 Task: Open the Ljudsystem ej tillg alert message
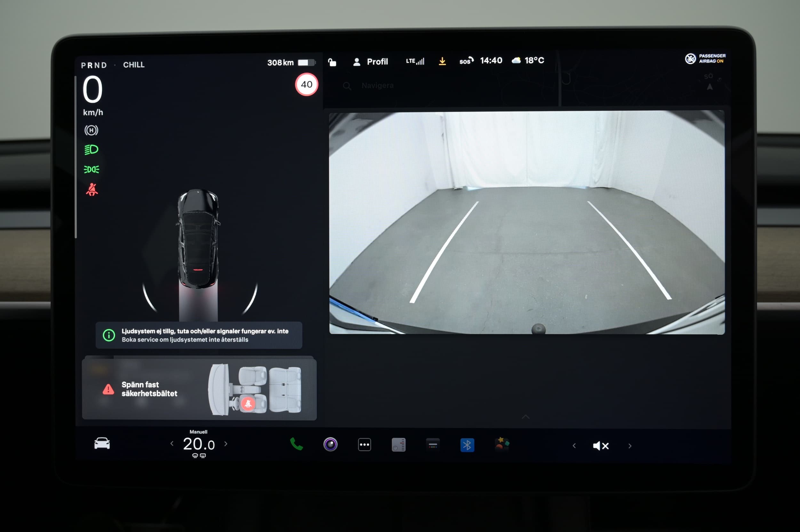[x=199, y=335]
